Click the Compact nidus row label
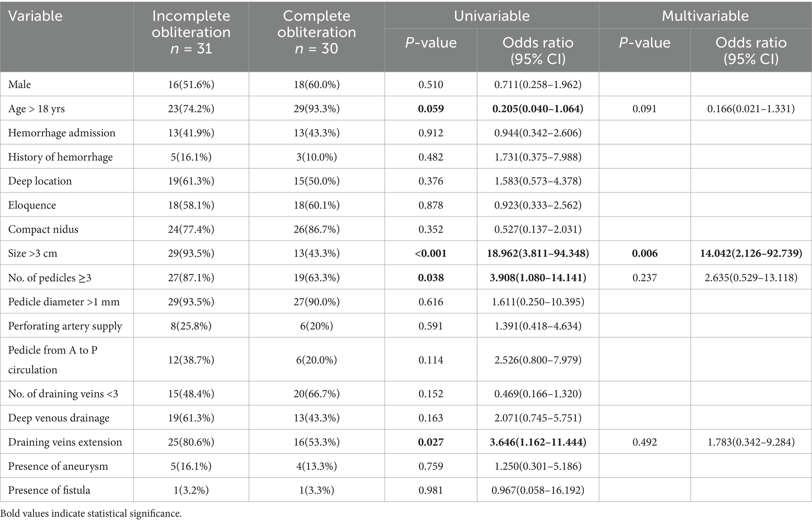The width and height of the screenshot is (812, 522). click(x=43, y=229)
